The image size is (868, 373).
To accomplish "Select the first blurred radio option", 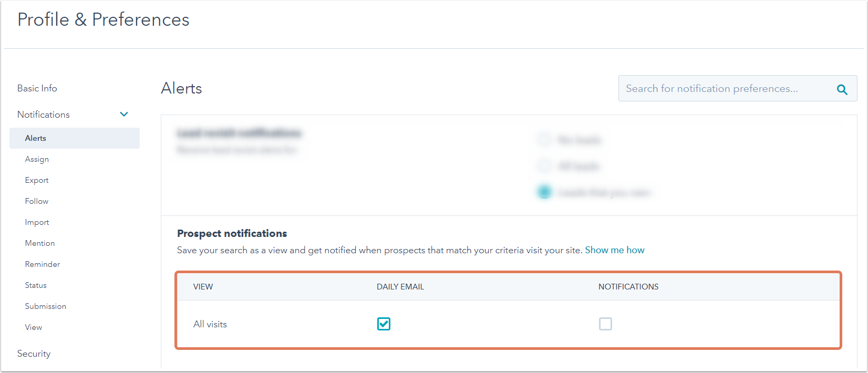I will 544,140.
